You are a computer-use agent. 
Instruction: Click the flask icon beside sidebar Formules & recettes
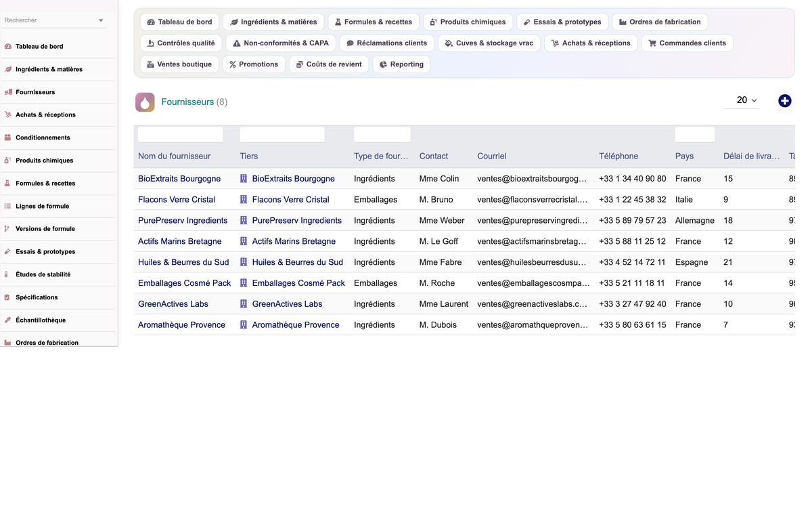pyautogui.click(x=8, y=184)
